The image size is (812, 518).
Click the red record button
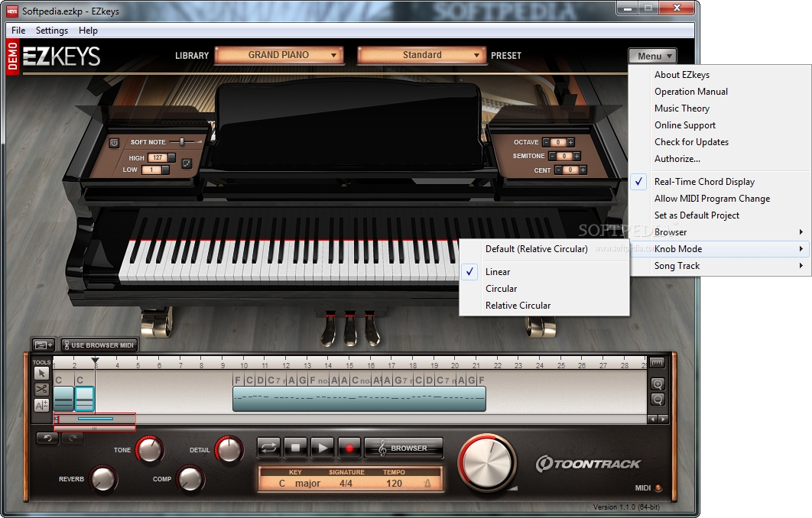[349, 448]
